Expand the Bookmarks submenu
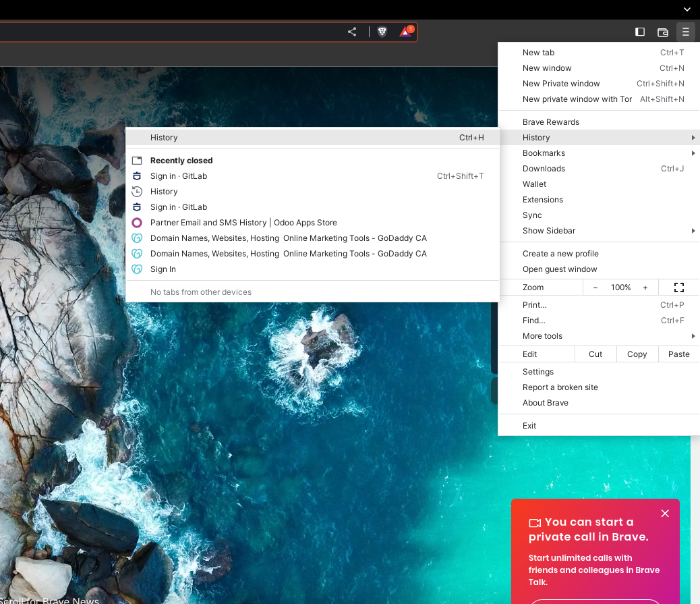This screenshot has width=700, height=604. [x=599, y=153]
